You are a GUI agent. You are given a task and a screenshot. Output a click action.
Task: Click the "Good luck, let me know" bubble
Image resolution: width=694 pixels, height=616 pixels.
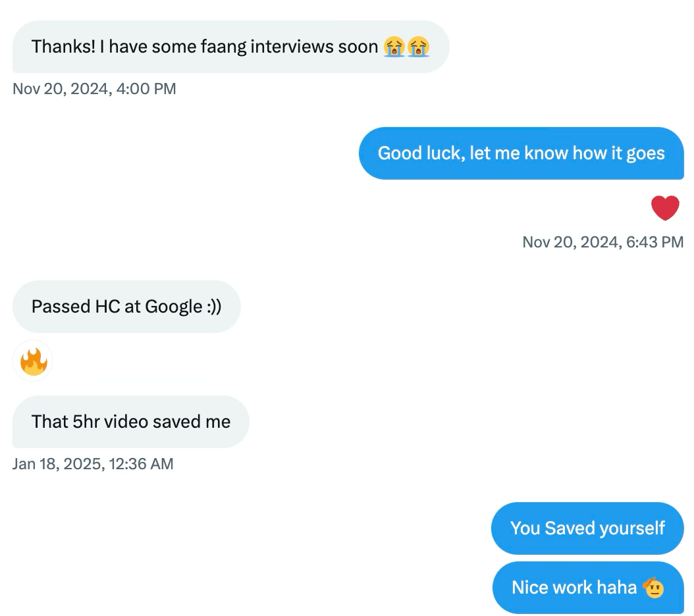coord(521,153)
